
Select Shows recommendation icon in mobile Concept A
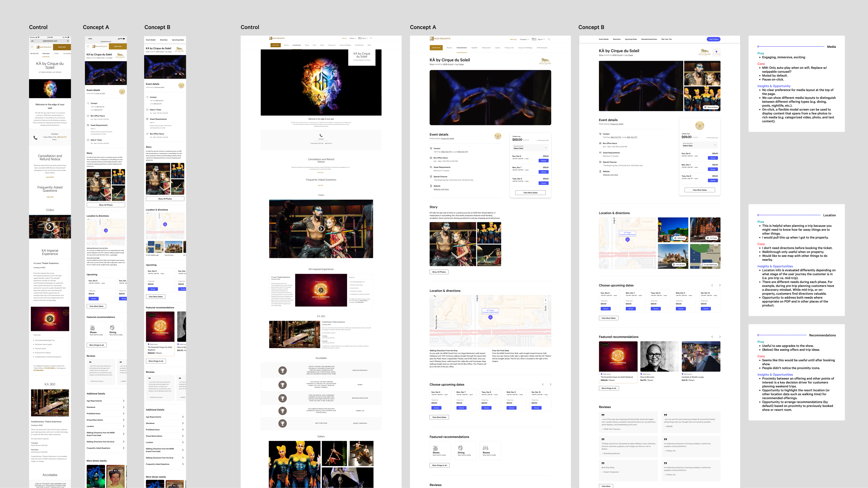[92, 328]
